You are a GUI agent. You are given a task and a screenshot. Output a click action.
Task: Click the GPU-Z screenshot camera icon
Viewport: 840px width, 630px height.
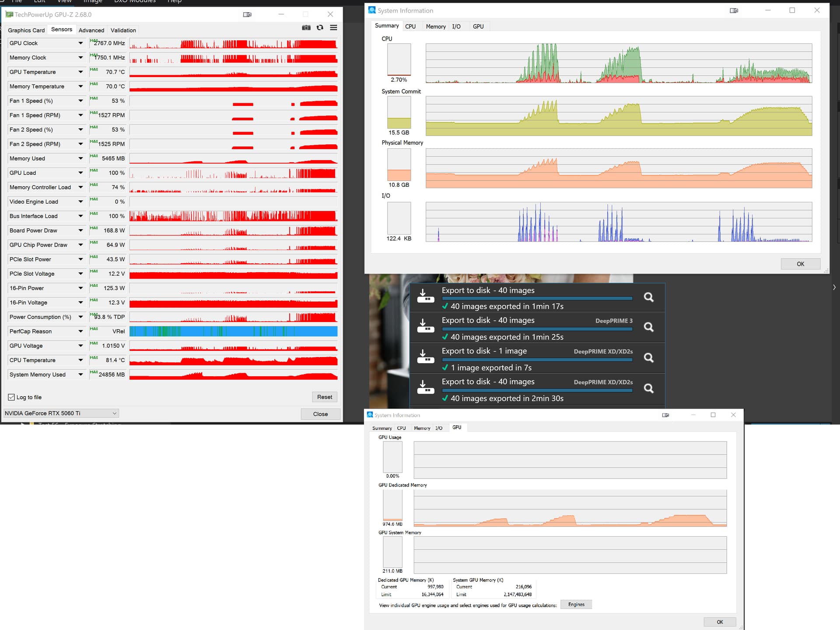[x=306, y=28]
